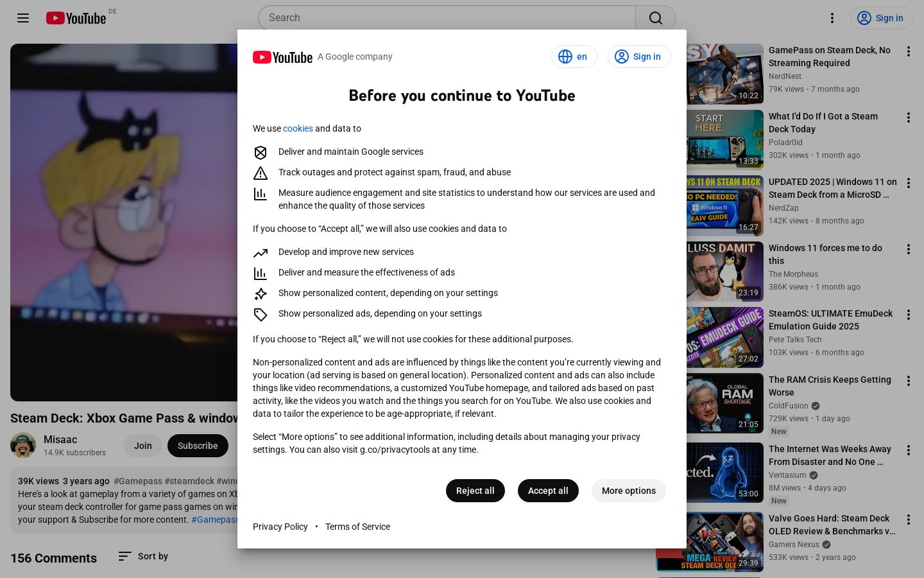The image size is (924, 578).
Task: Click the Reject all button
Action: click(475, 491)
